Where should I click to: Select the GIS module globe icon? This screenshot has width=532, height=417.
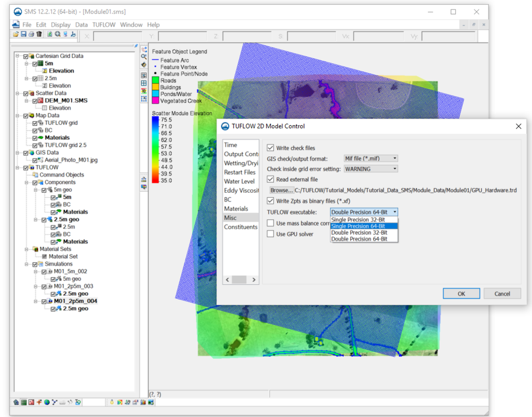pyautogui.click(x=47, y=402)
